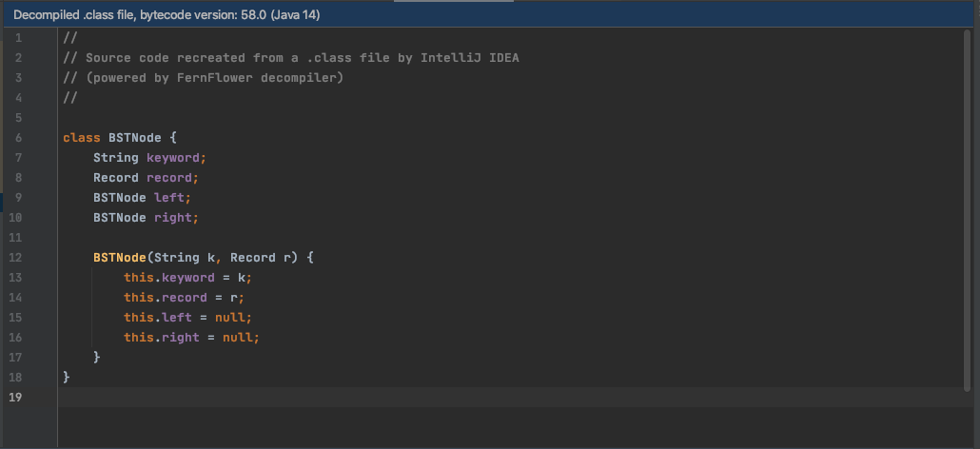The width and height of the screenshot is (980, 449).
Task: Click line number 3 in the gutter
Action: pyautogui.click(x=18, y=77)
